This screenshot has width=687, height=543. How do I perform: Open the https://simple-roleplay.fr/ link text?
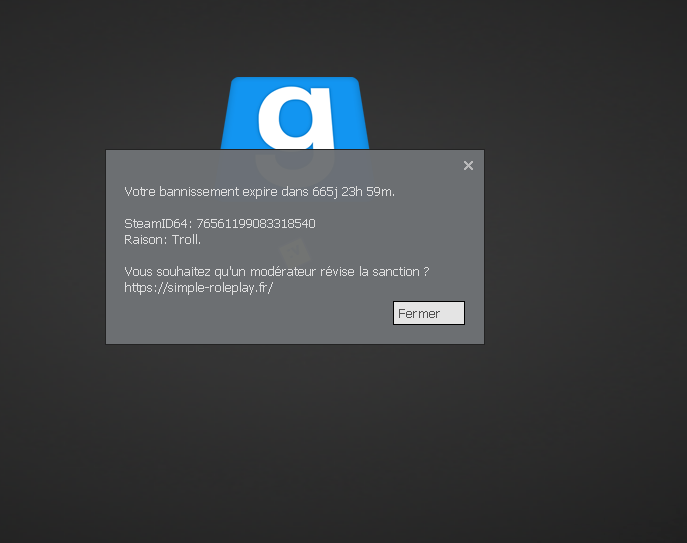pyautogui.click(x=198, y=288)
